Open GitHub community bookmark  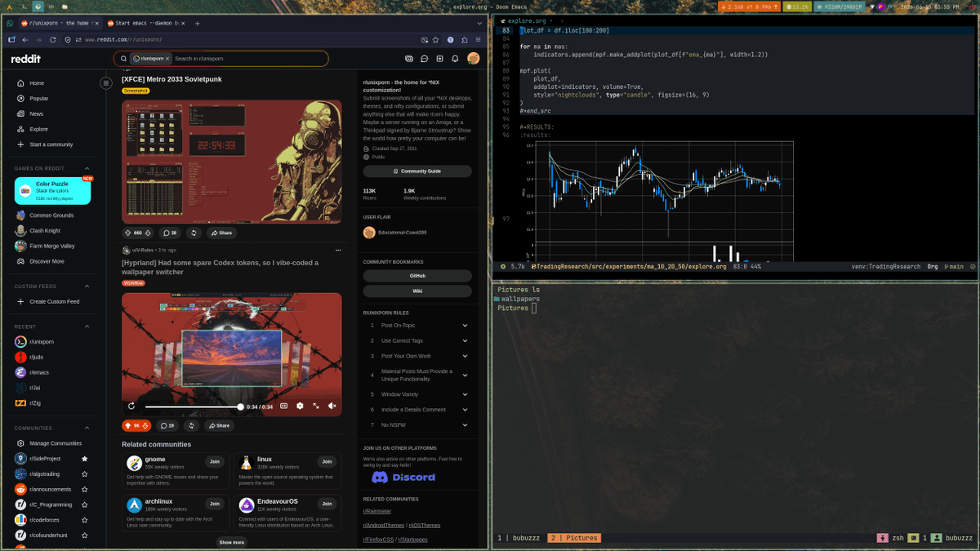pyautogui.click(x=417, y=276)
